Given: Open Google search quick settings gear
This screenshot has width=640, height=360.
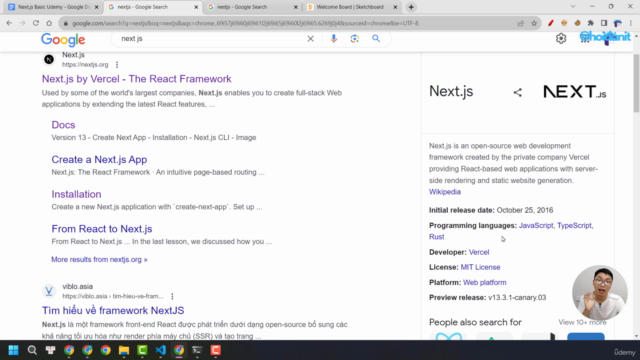Looking at the screenshot, I should pyautogui.click(x=561, y=38).
